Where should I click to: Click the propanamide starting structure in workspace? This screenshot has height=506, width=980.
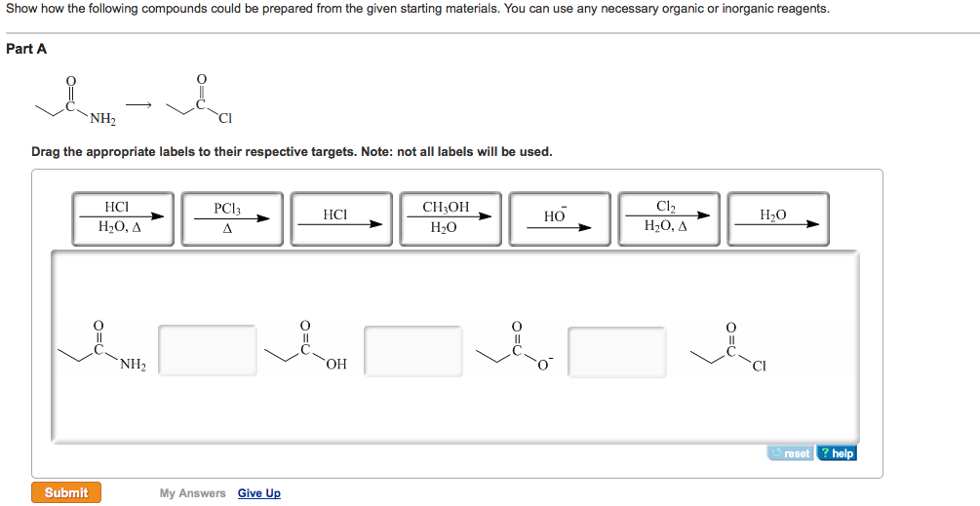pyautogui.click(x=101, y=346)
